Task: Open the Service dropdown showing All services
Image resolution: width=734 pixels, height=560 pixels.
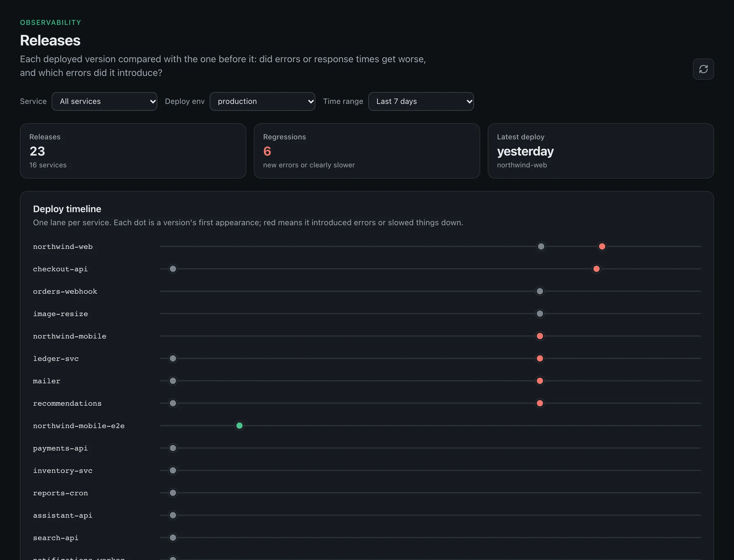Action: click(104, 102)
